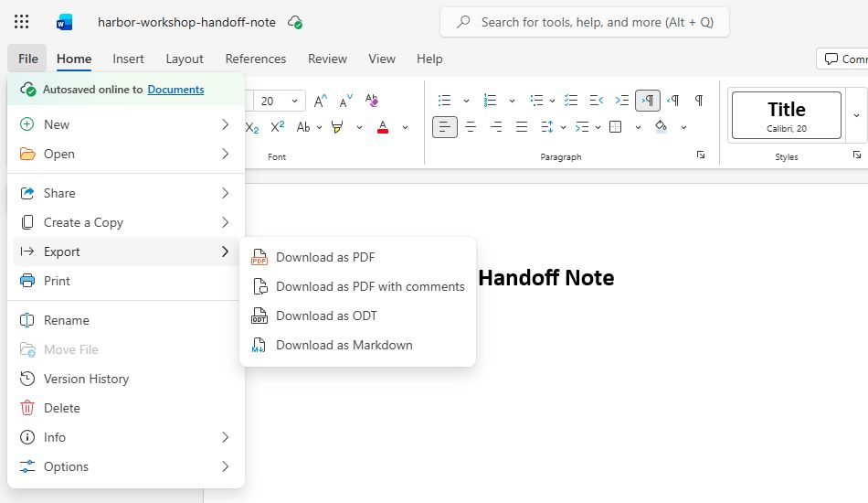
Task: Toggle left-to-right text direction
Action: click(x=648, y=101)
